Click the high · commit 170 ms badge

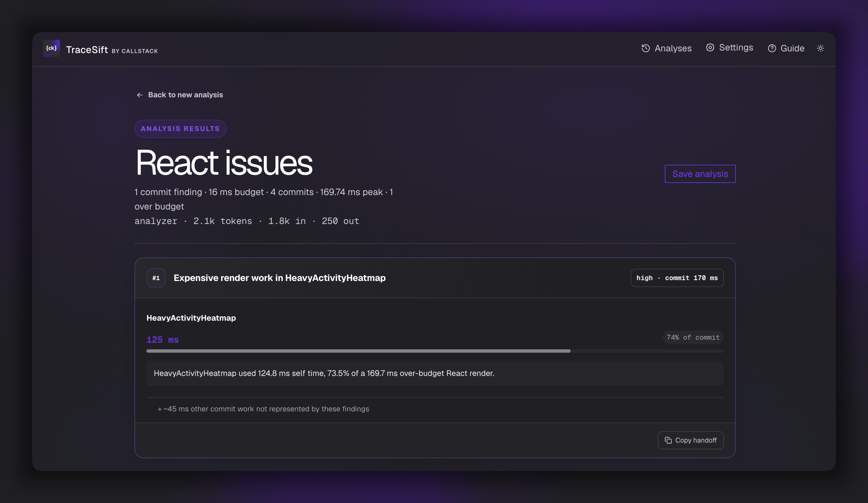point(677,278)
